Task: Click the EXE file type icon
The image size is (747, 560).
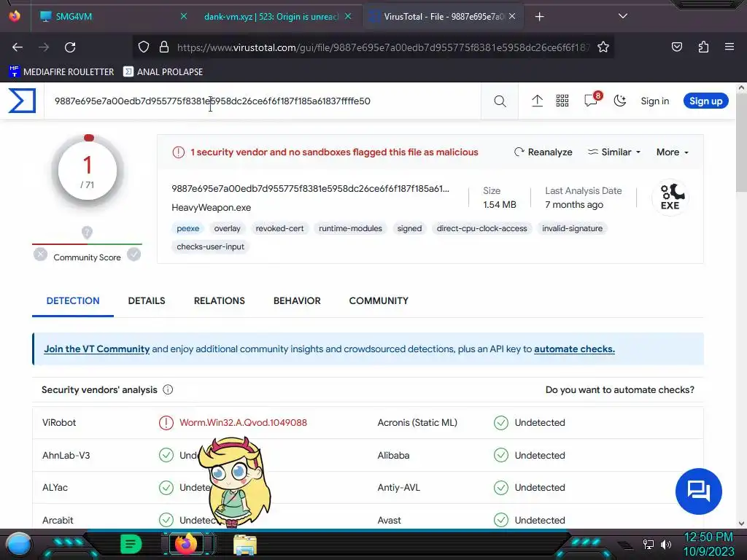Action: 671,197
